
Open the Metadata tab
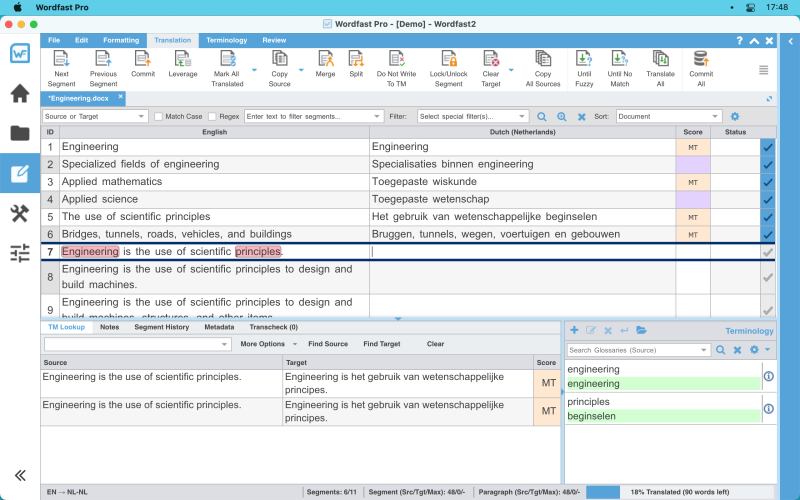coord(219,327)
